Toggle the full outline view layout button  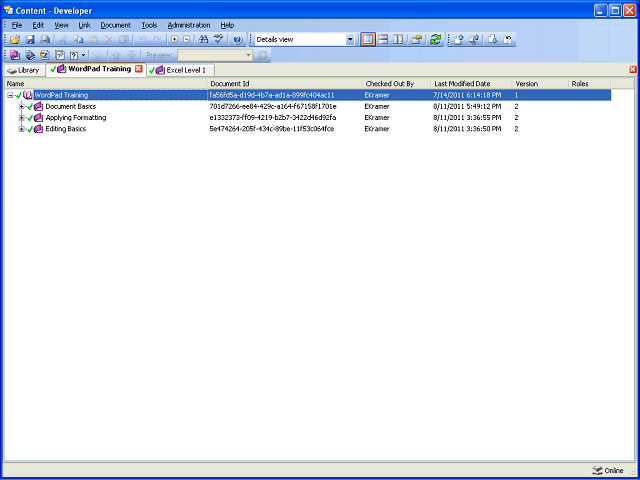[368, 40]
